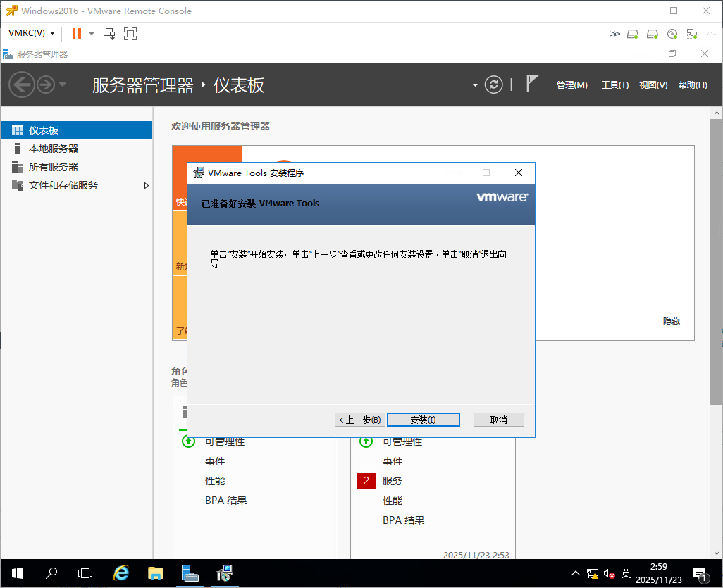Open BPA 结果 in the left tile

226,501
